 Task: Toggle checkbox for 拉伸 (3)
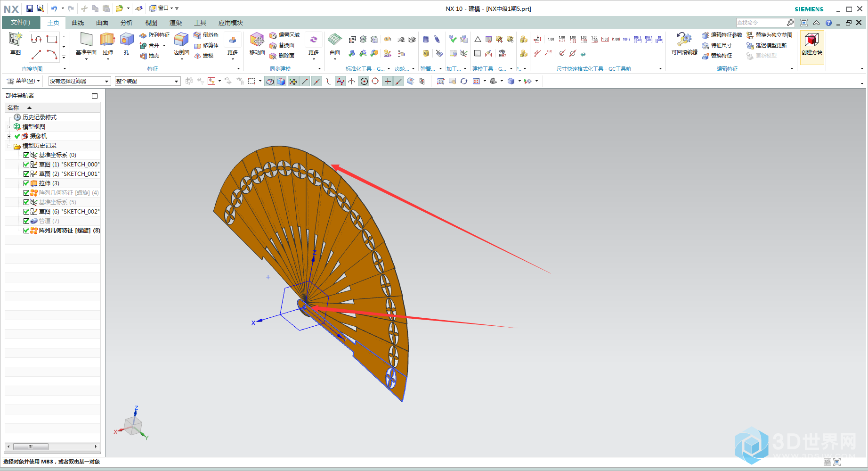[26, 183]
